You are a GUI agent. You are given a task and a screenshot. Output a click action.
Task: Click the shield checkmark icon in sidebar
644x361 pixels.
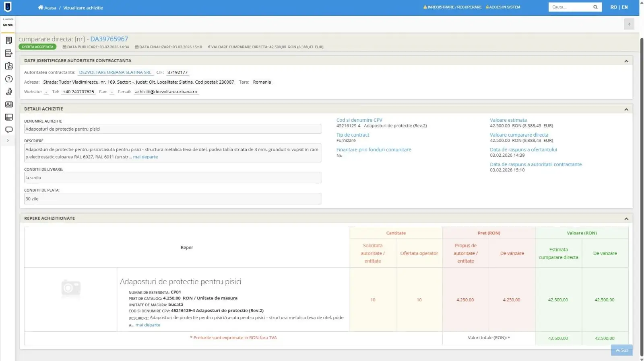tap(8, 66)
